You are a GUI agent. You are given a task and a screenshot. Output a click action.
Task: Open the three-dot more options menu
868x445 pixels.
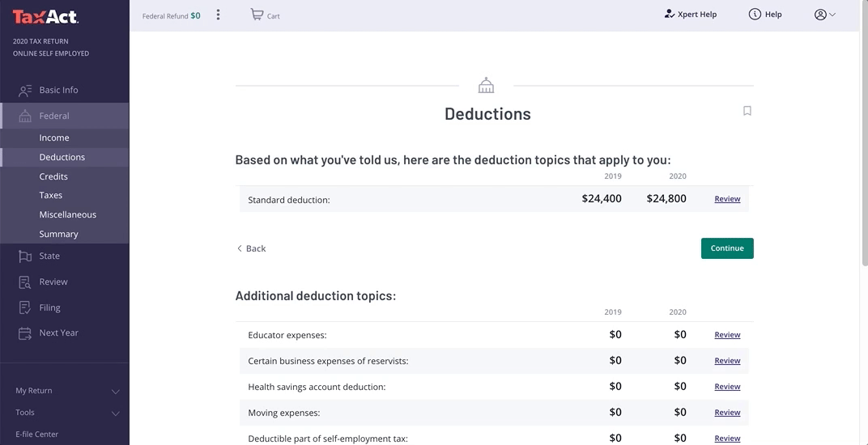pos(218,15)
